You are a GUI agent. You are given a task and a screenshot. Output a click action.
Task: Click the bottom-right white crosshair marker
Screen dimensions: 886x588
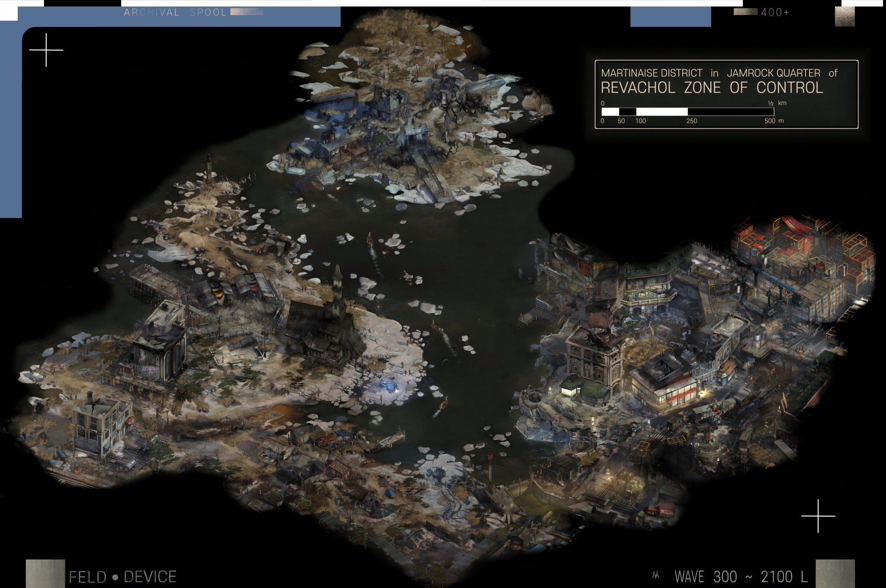[x=818, y=516]
